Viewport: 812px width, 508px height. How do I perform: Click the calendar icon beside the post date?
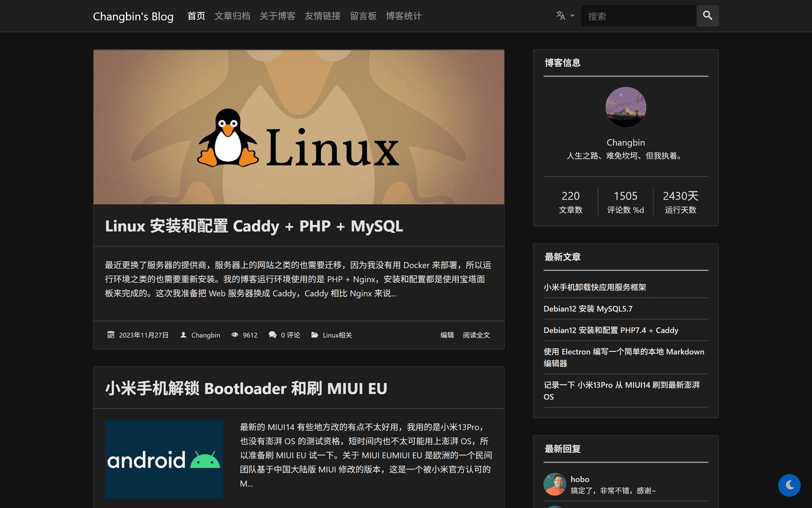coord(110,334)
